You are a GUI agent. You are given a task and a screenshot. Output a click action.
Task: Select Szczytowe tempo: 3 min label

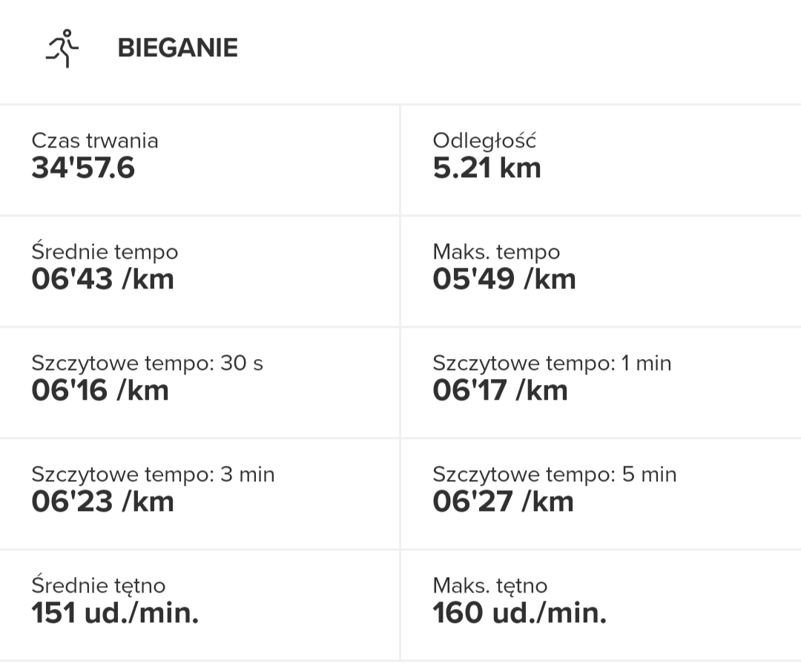click(x=153, y=474)
